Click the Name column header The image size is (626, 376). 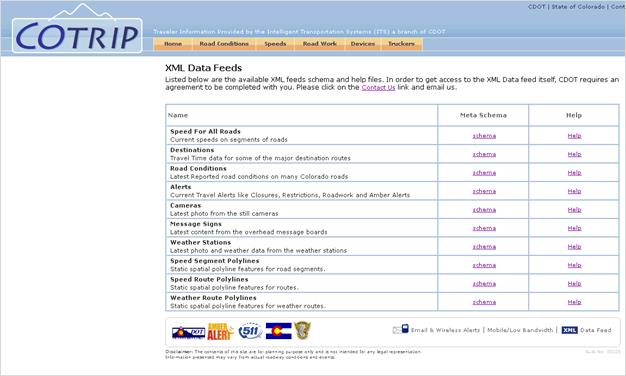178,115
